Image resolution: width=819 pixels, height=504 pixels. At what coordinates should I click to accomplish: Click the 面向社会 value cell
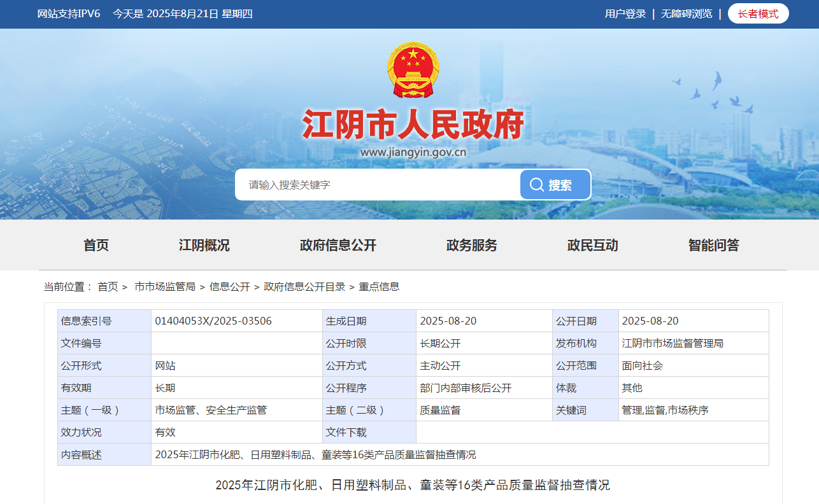point(694,365)
